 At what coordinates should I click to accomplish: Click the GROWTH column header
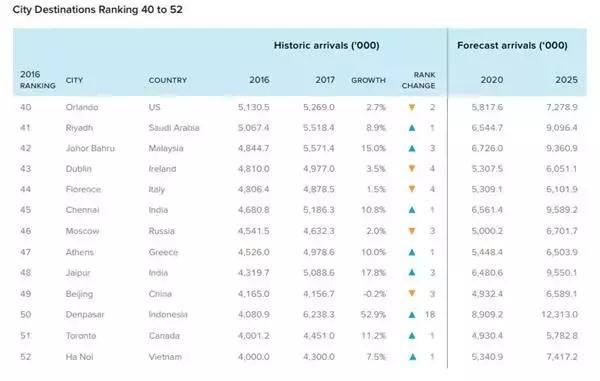pyautogui.click(x=368, y=80)
